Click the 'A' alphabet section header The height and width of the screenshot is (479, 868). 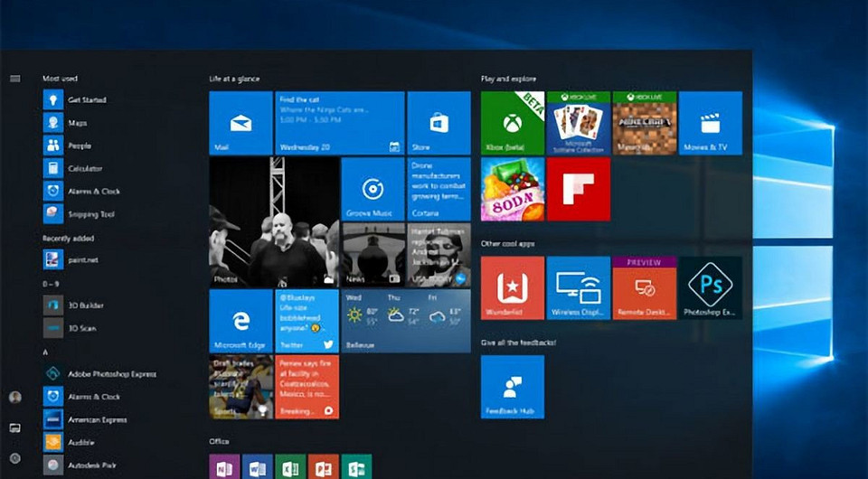45,352
